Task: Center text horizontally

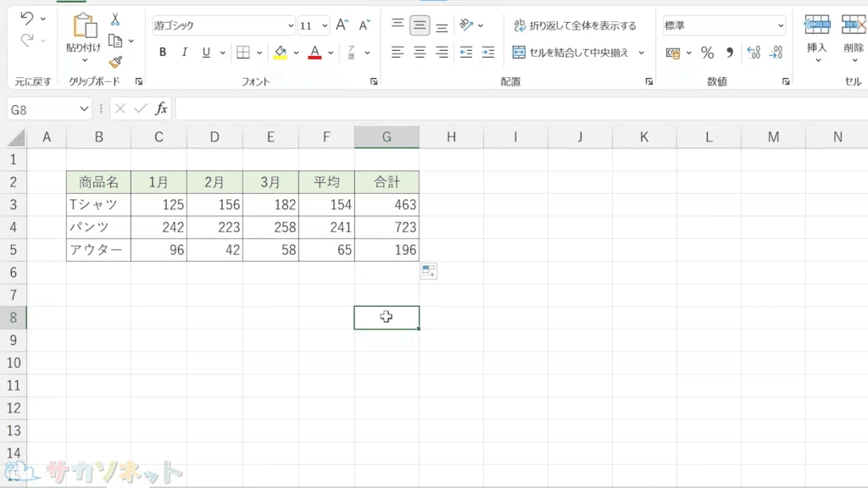Action: click(420, 52)
